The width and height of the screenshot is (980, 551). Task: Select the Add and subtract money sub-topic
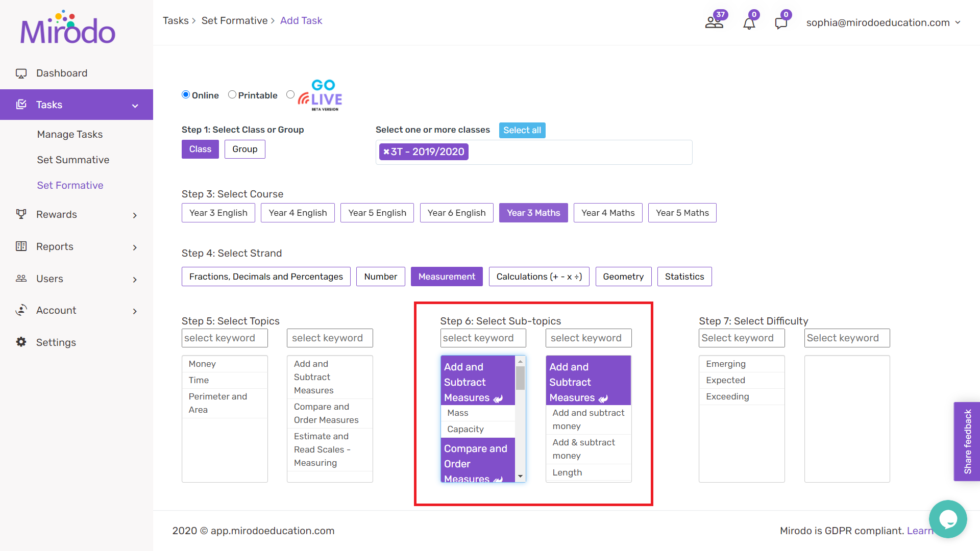click(589, 419)
